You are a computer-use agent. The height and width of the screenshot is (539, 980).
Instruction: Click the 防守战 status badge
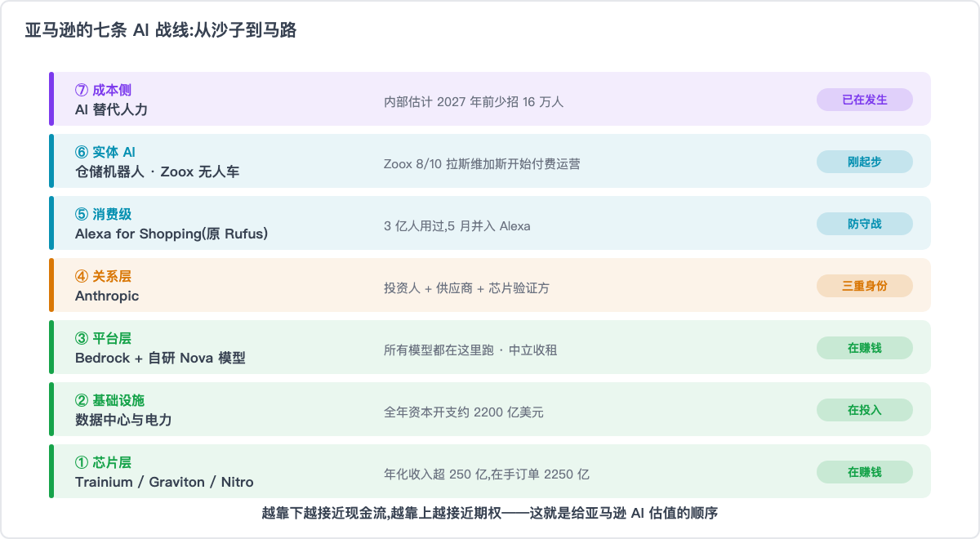click(865, 224)
